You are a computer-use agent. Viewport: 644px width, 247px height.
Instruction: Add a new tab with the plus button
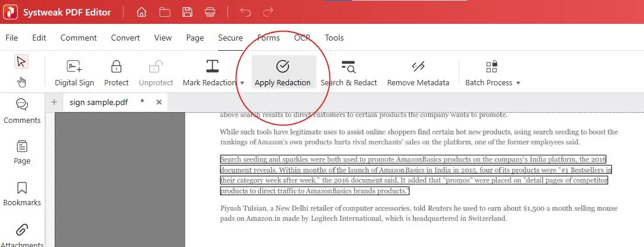pyautogui.click(x=54, y=102)
